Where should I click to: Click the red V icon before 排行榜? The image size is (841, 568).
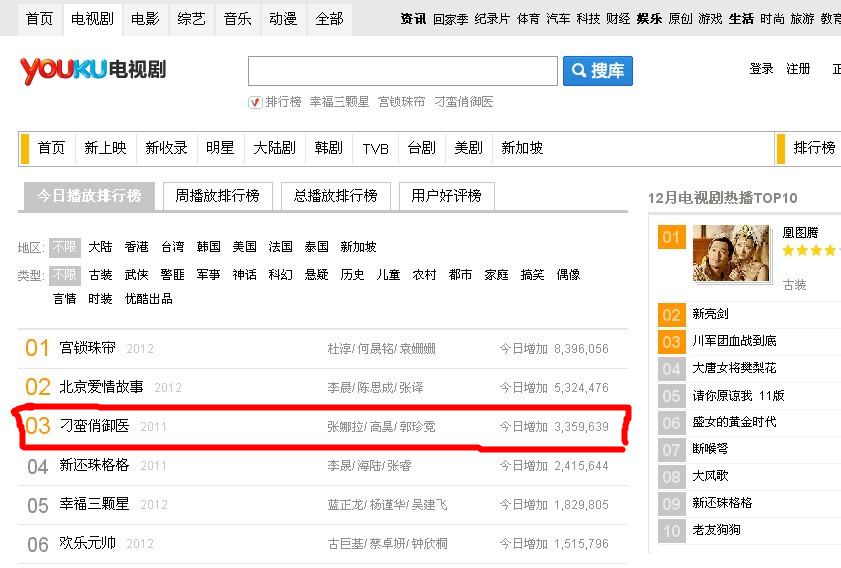click(x=255, y=102)
